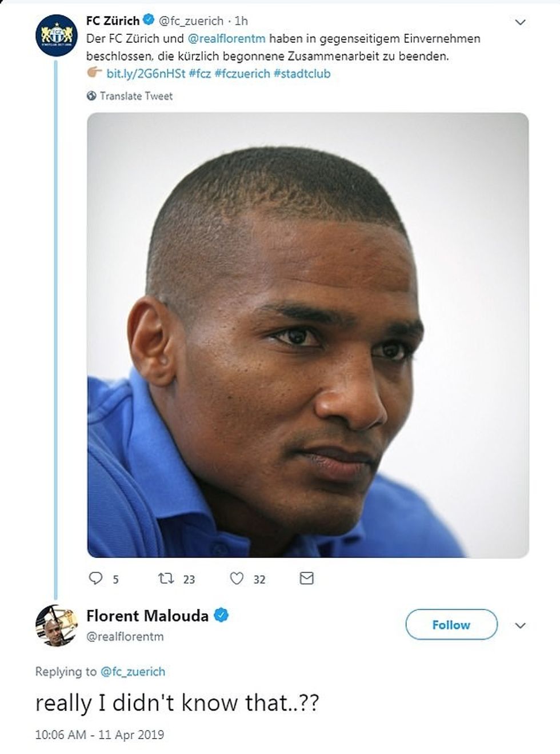Open the FC Zürich tweet options chevron
The height and width of the screenshot is (754, 560).
[x=520, y=22]
